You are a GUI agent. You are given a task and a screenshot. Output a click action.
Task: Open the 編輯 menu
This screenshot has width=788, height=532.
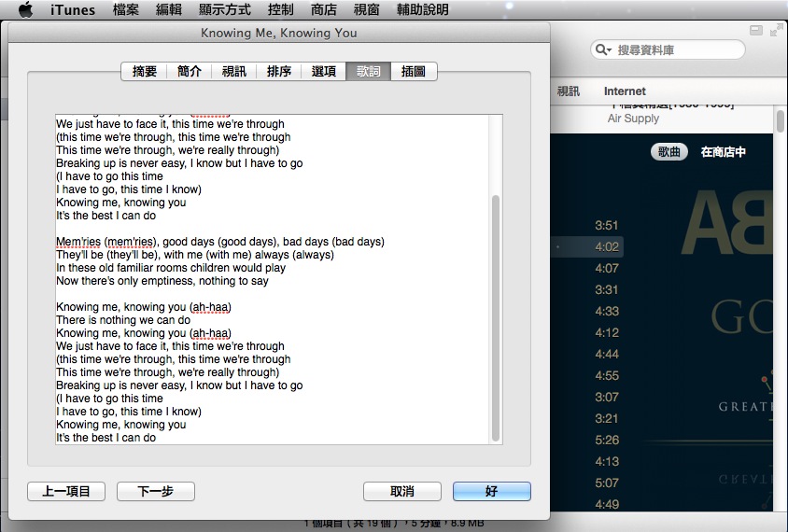coord(169,9)
